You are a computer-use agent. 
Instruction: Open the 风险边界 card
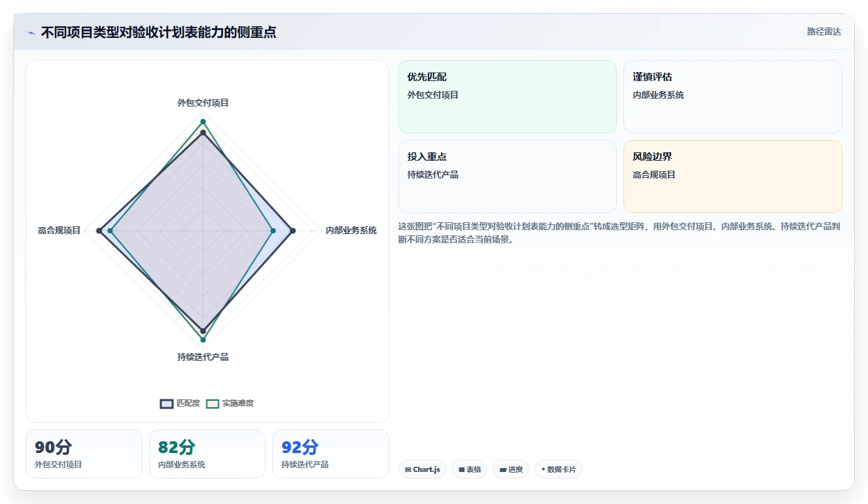733,176
